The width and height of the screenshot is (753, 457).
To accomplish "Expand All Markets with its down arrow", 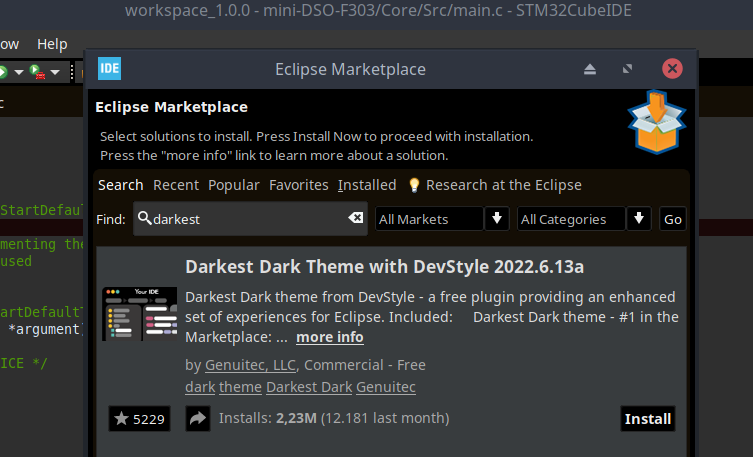I will click(497, 219).
